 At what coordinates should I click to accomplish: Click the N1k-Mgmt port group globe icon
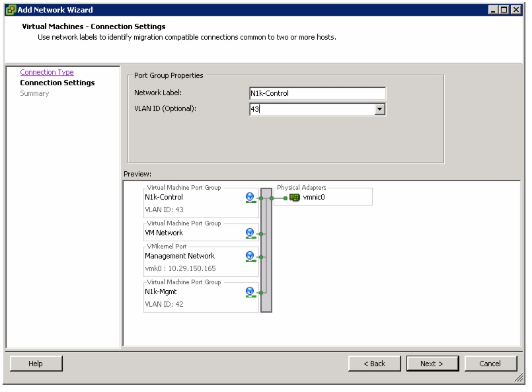click(250, 292)
